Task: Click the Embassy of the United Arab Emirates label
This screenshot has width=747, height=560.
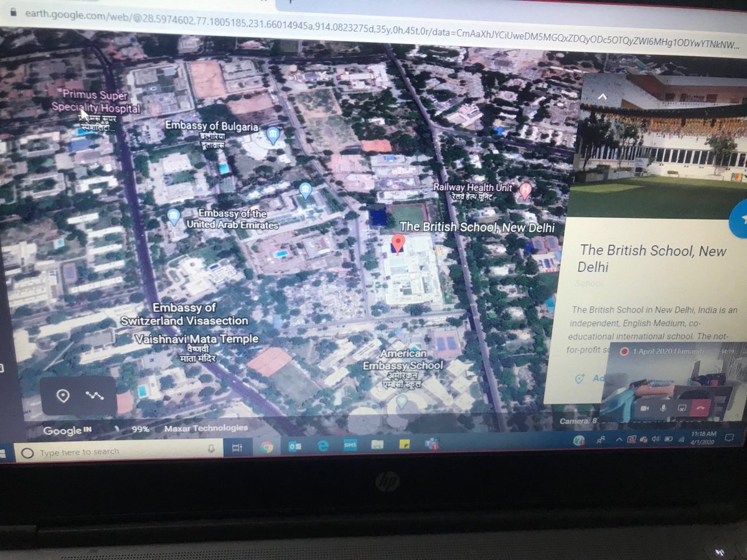Action: (232, 219)
